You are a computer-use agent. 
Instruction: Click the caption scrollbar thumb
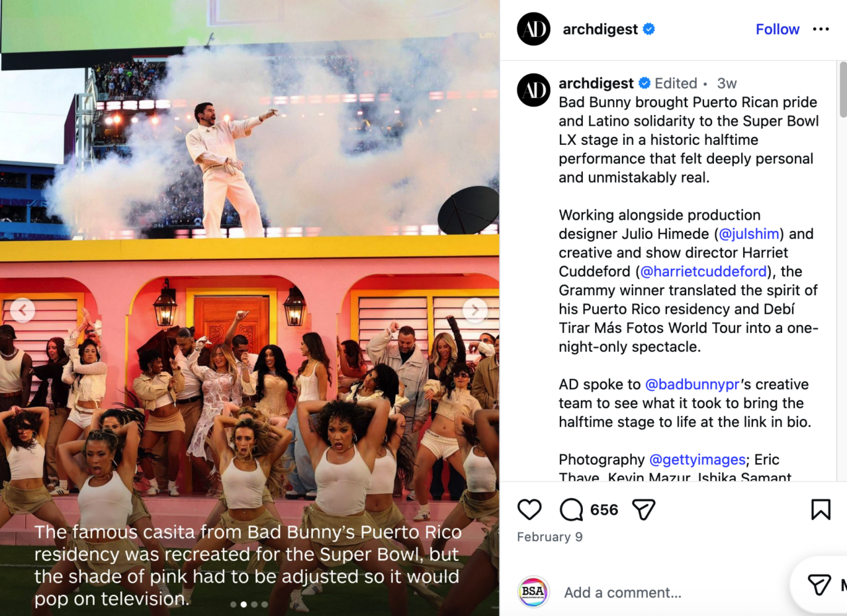point(842,90)
